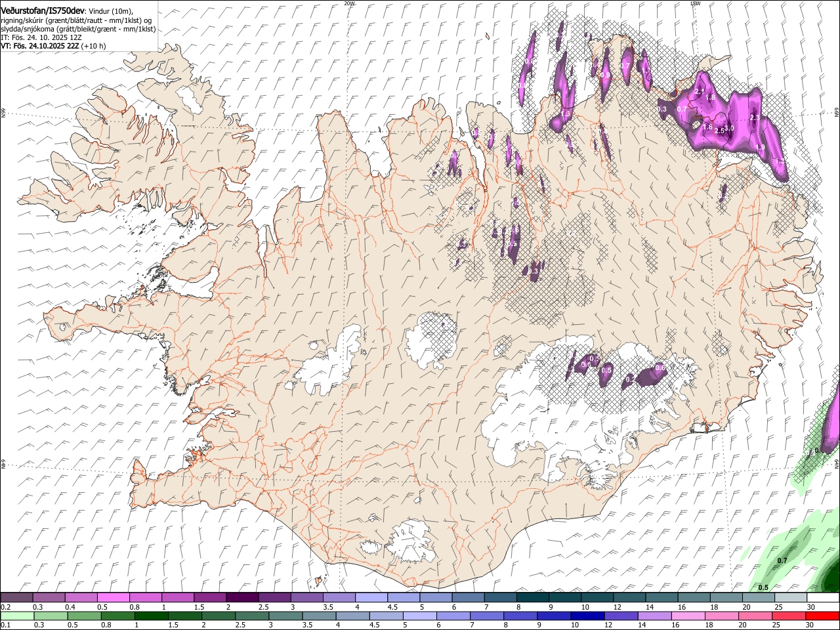Viewport: 840px width, 630px height.
Task: Select the dark teal 8–9 snow legend swatch
Action: (x=533, y=598)
